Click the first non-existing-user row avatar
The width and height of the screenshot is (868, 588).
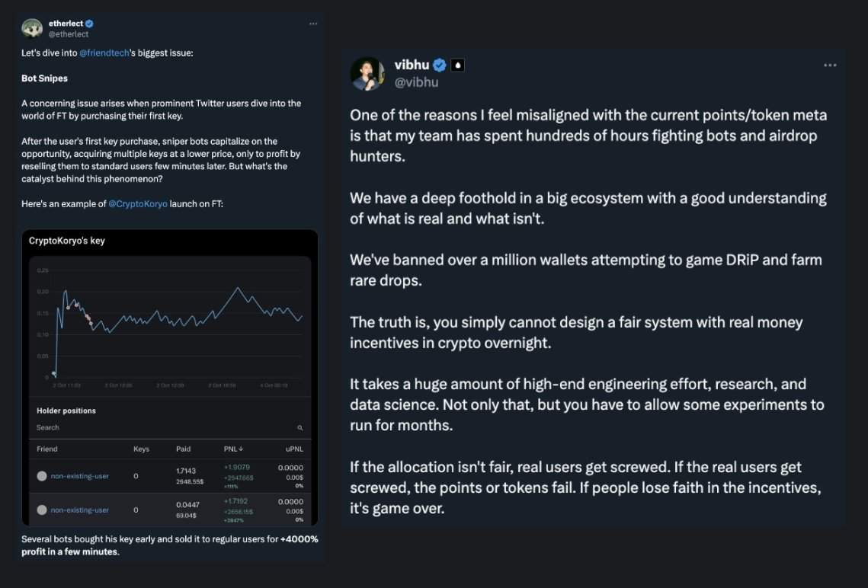[x=42, y=476]
